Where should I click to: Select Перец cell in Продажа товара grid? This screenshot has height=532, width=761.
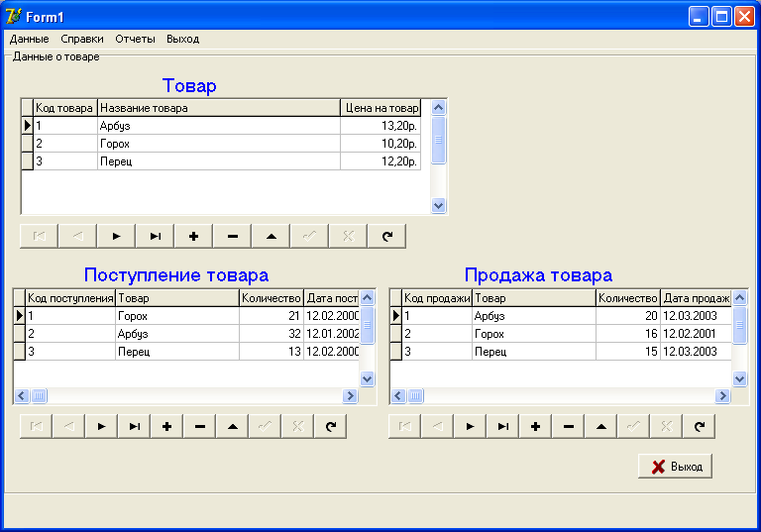pos(534,352)
